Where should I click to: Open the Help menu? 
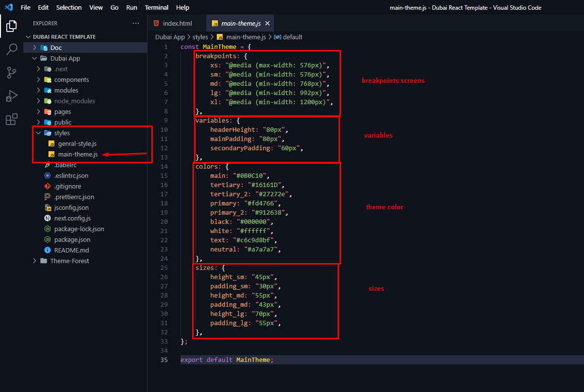click(x=183, y=7)
